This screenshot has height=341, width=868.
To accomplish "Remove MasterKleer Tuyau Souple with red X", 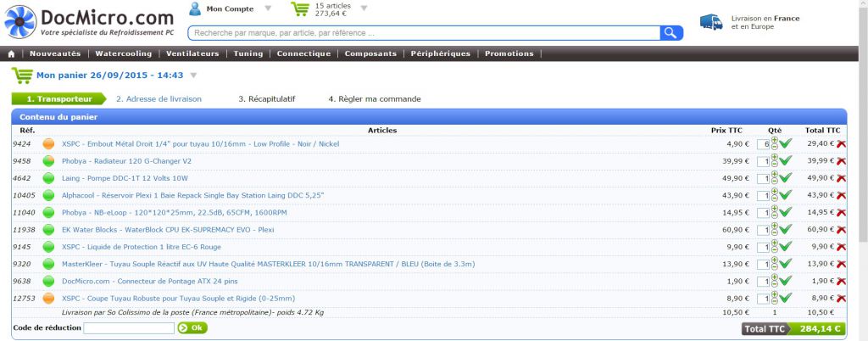I will point(842,264).
